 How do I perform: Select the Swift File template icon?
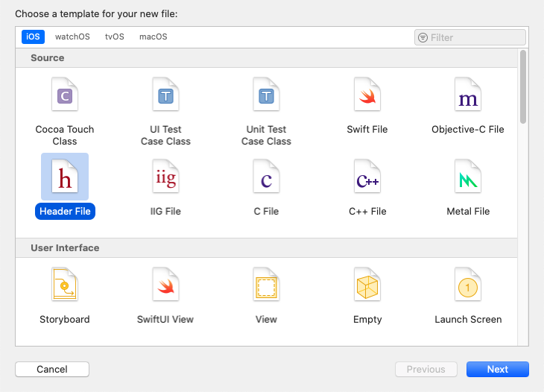click(x=367, y=94)
